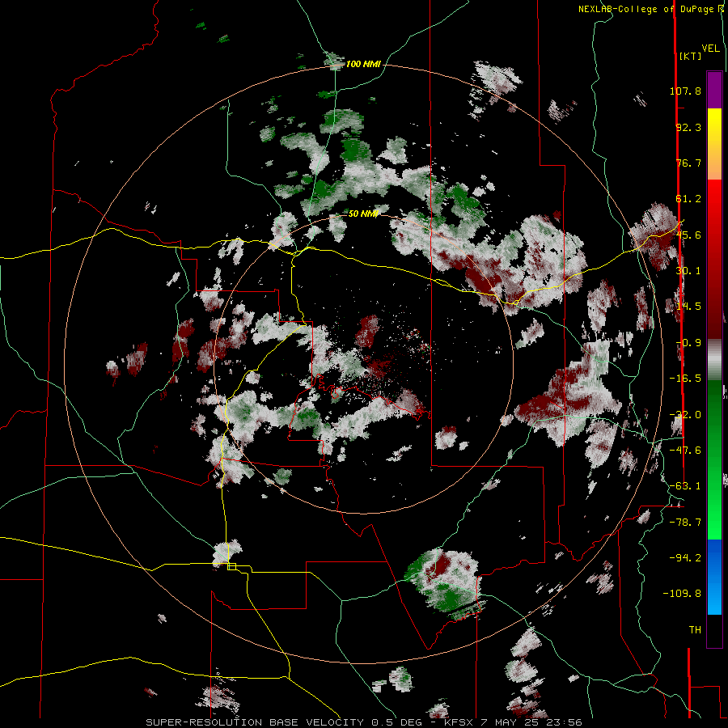
Task: Pick the purple segment of the velocity color bar
Action: pyautogui.click(x=714, y=90)
